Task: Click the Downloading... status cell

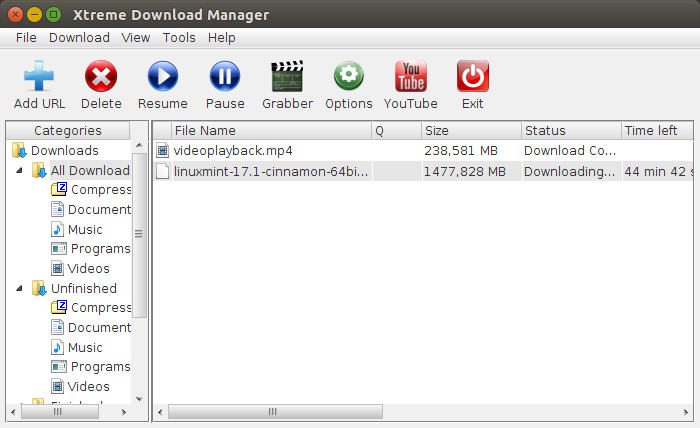Action: click(x=569, y=171)
